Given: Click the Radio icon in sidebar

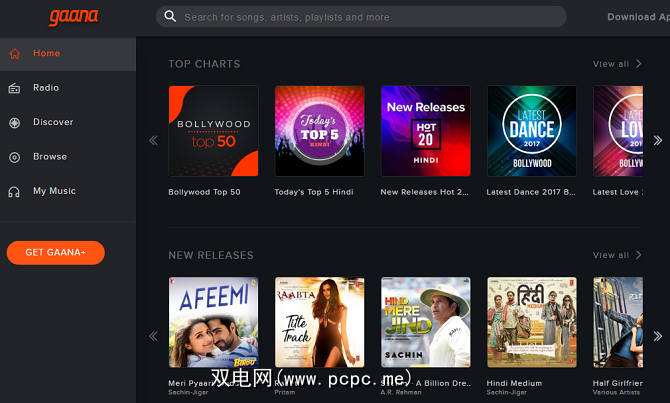Looking at the screenshot, I should point(15,88).
